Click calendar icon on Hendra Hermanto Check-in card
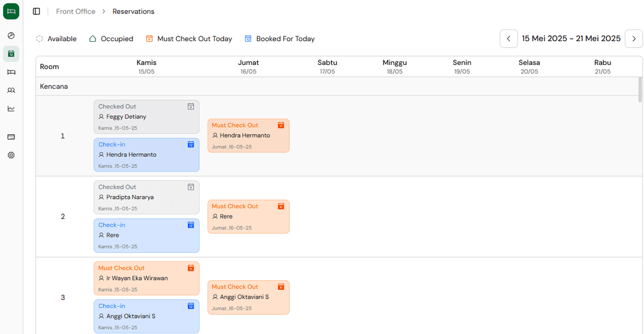Screen dimensions: 644x334 click(191, 144)
